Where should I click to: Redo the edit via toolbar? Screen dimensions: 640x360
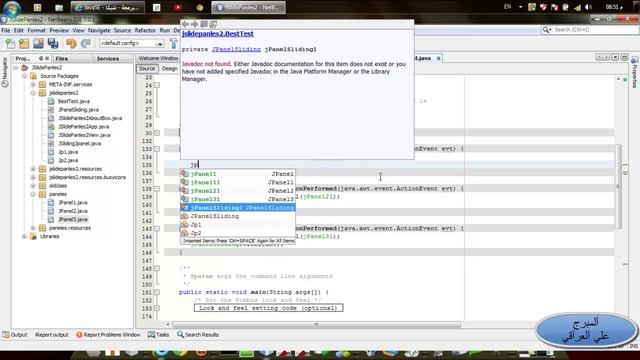(86, 43)
